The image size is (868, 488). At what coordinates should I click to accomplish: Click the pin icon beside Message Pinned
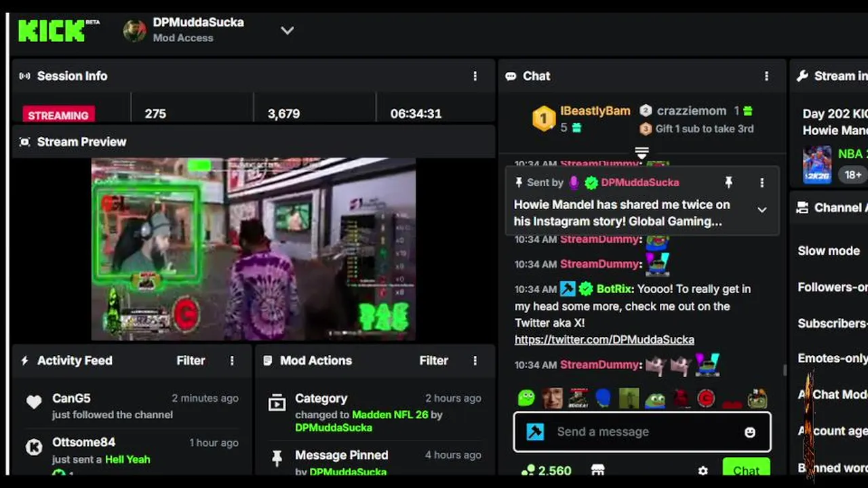[277, 459]
